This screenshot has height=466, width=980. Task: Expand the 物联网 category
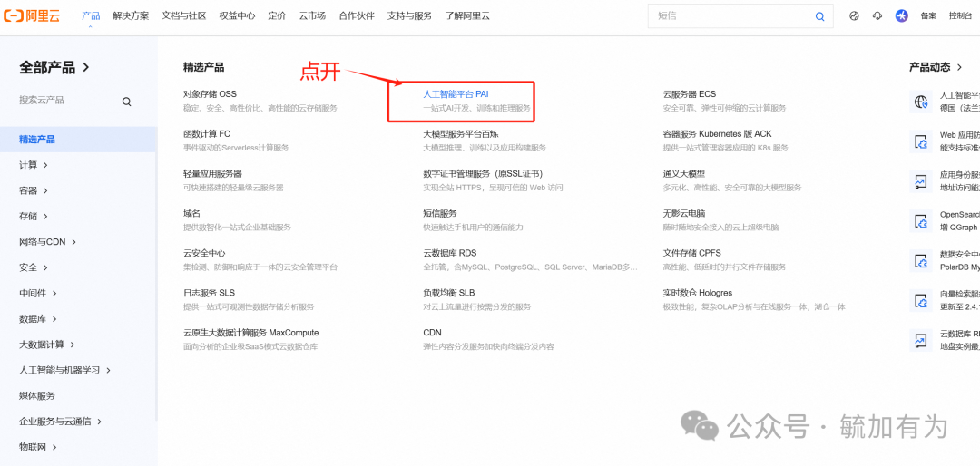click(38, 447)
